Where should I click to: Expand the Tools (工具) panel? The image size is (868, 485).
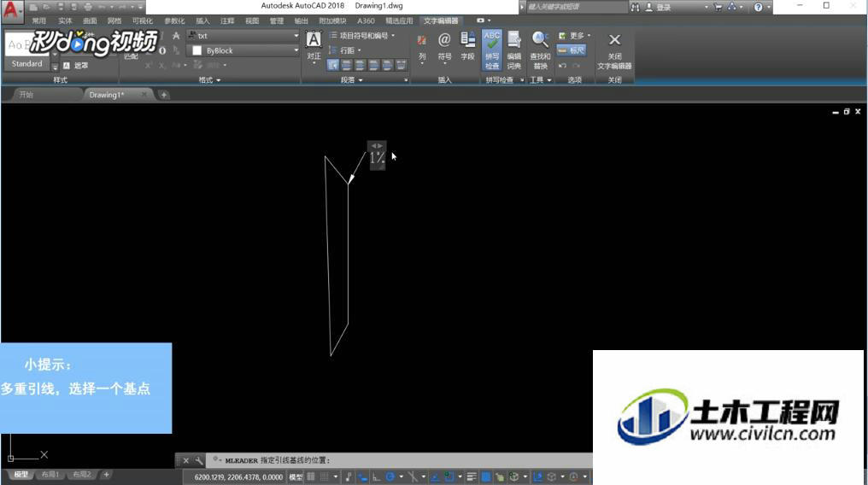coord(541,79)
